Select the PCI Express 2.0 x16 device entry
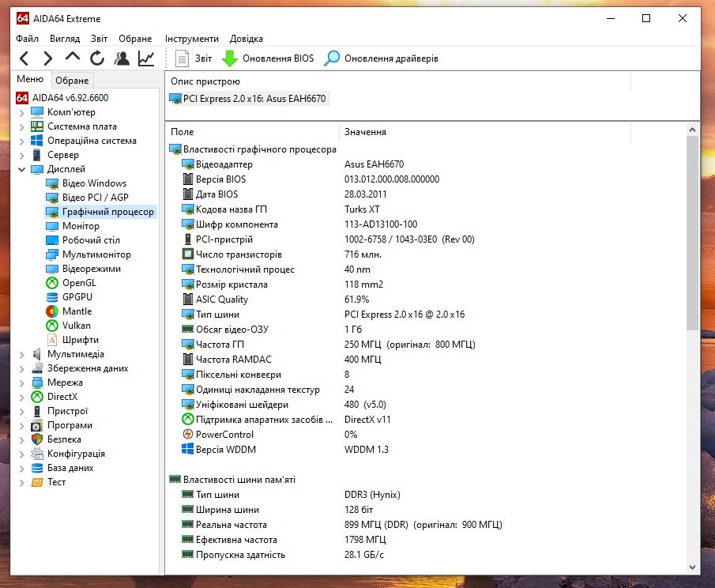Viewport: 715px width, 588px height. coord(249,99)
